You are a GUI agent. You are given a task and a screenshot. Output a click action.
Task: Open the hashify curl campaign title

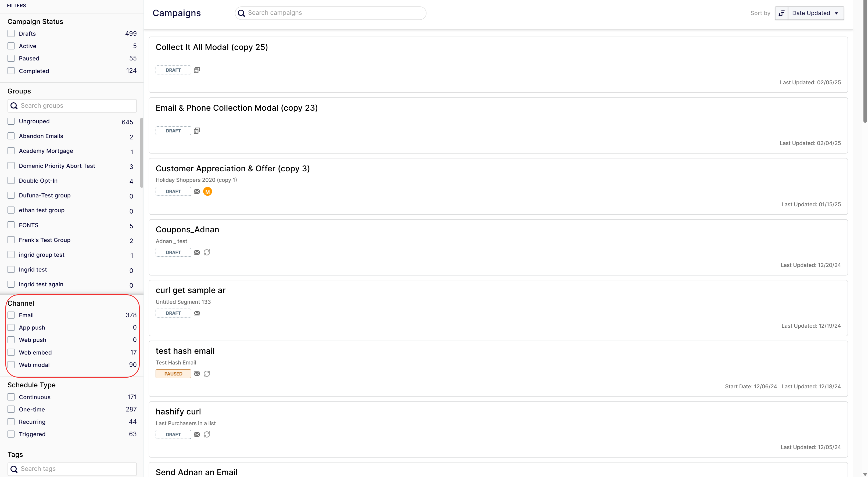(x=178, y=412)
